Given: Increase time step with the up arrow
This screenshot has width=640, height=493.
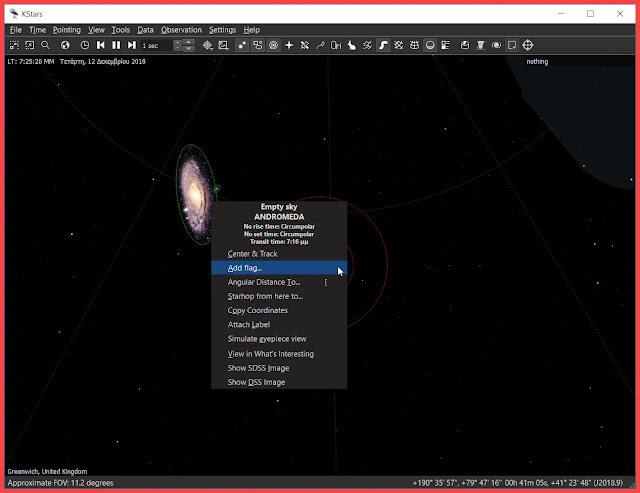Looking at the screenshot, I should click(189, 42).
